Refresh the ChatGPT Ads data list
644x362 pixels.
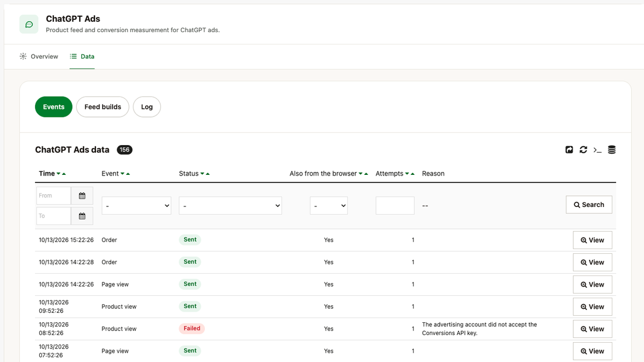tap(583, 150)
